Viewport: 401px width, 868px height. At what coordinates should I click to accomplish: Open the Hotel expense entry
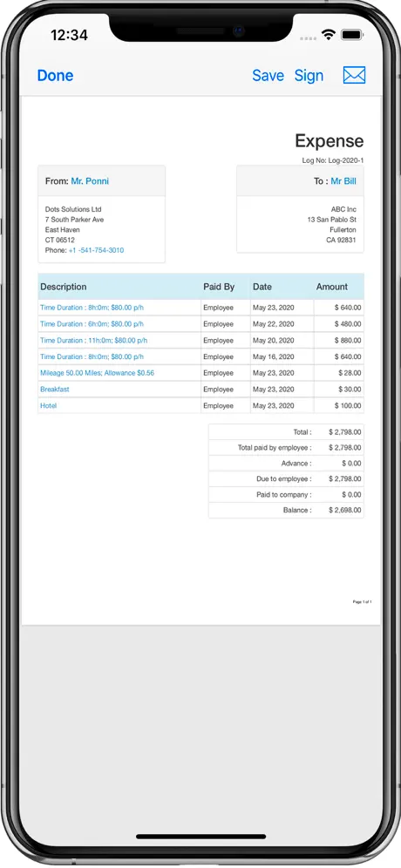click(x=48, y=406)
